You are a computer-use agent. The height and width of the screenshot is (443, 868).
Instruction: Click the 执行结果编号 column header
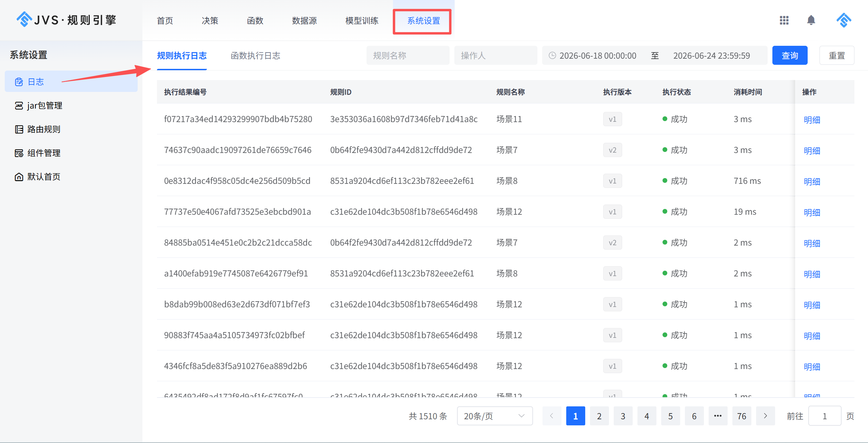point(185,92)
